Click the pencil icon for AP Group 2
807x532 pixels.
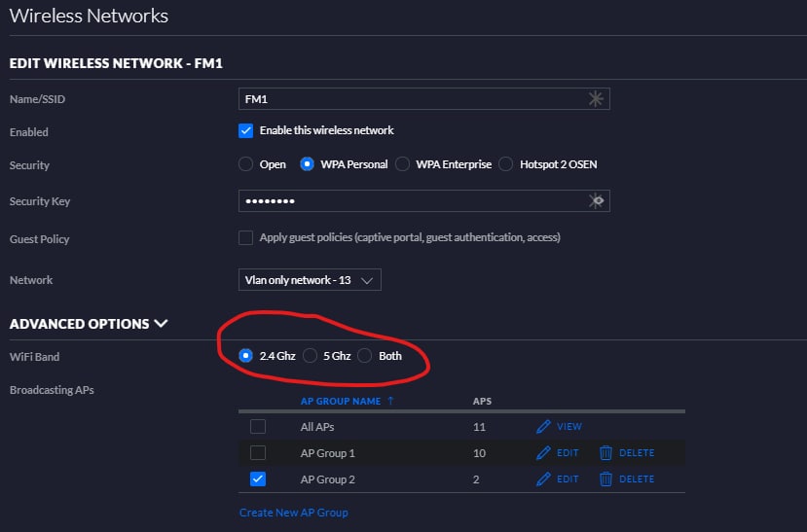click(543, 479)
